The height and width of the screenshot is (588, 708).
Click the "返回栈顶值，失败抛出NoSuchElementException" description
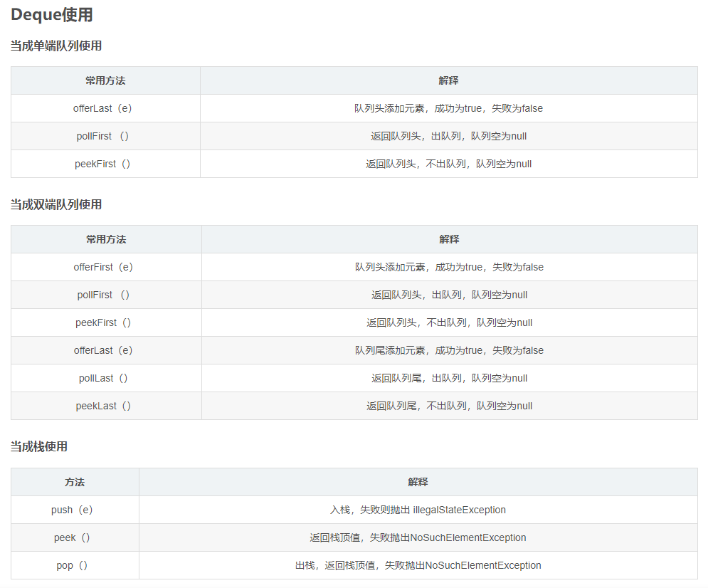coord(418,537)
